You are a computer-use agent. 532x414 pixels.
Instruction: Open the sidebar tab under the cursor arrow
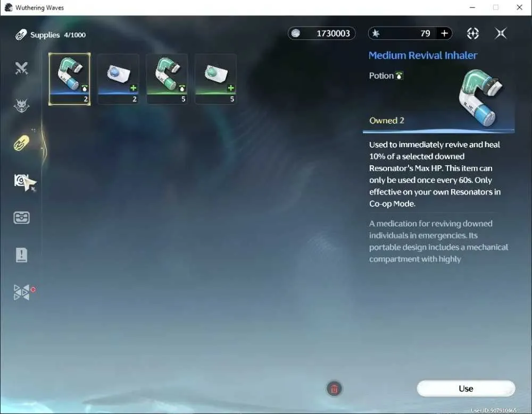coord(22,180)
